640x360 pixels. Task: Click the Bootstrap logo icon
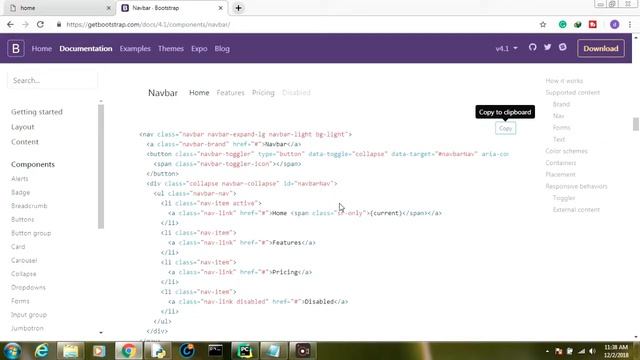coord(16,48)
